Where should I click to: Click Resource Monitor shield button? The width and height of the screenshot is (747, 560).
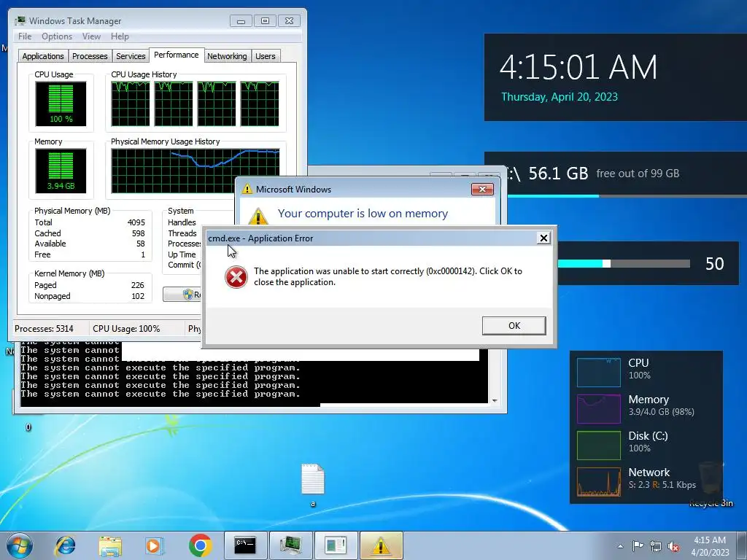(182, 295)
